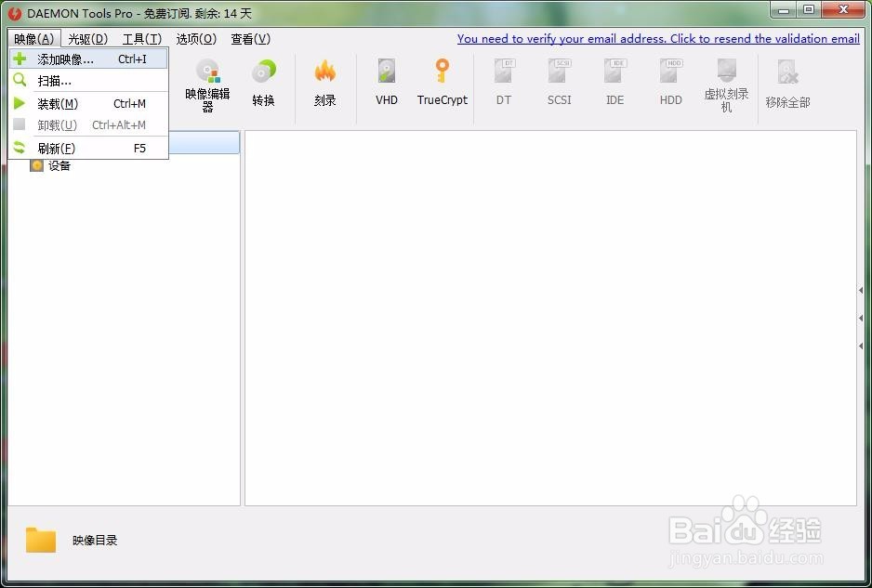Screen dimensions: 872x588
Task: Open the Options (选项) menu
Action: click(x=196, y=39)
